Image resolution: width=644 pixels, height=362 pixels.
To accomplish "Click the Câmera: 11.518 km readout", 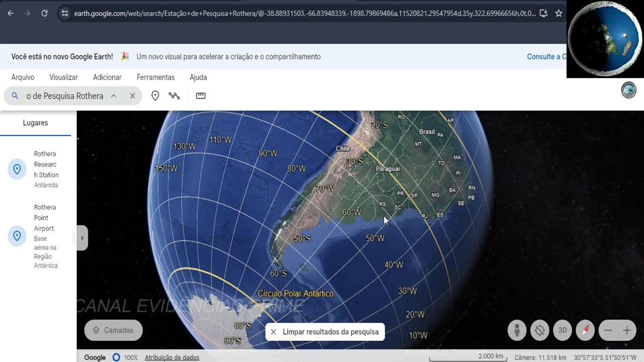I will (540, 357).
